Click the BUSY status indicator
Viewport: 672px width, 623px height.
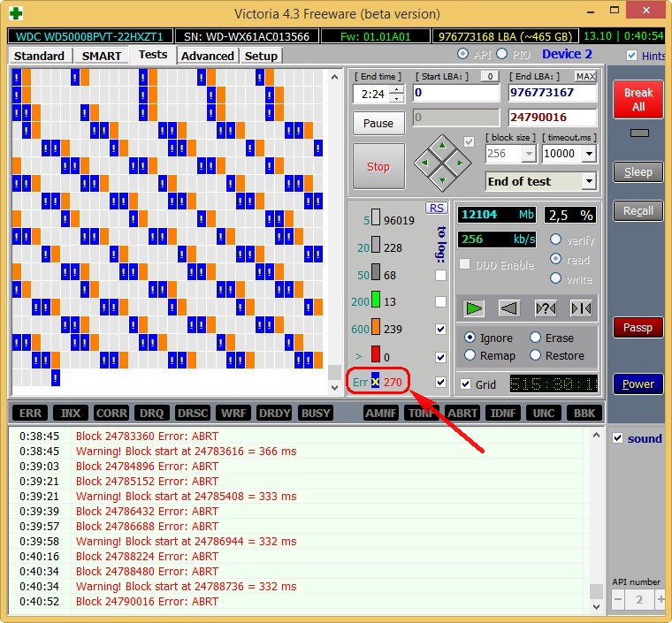click(316, 414)
